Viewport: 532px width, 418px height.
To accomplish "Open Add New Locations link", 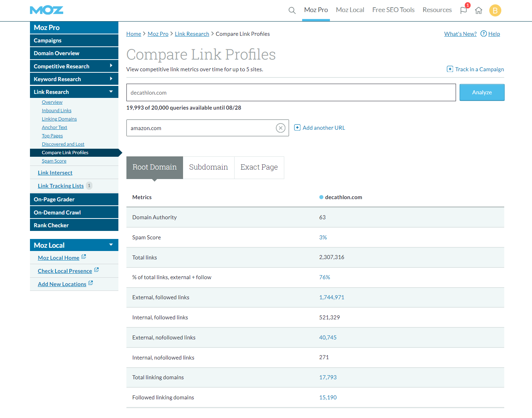I will pos(62,284).
